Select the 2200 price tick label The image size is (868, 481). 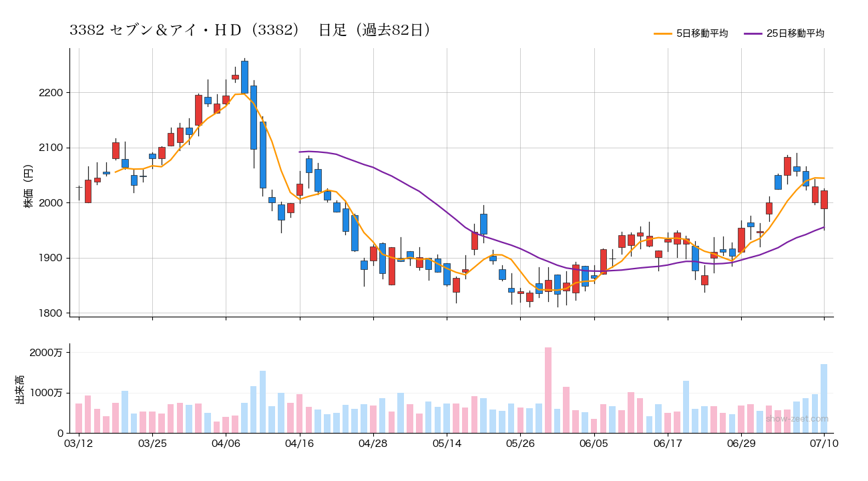click(51, 92)
